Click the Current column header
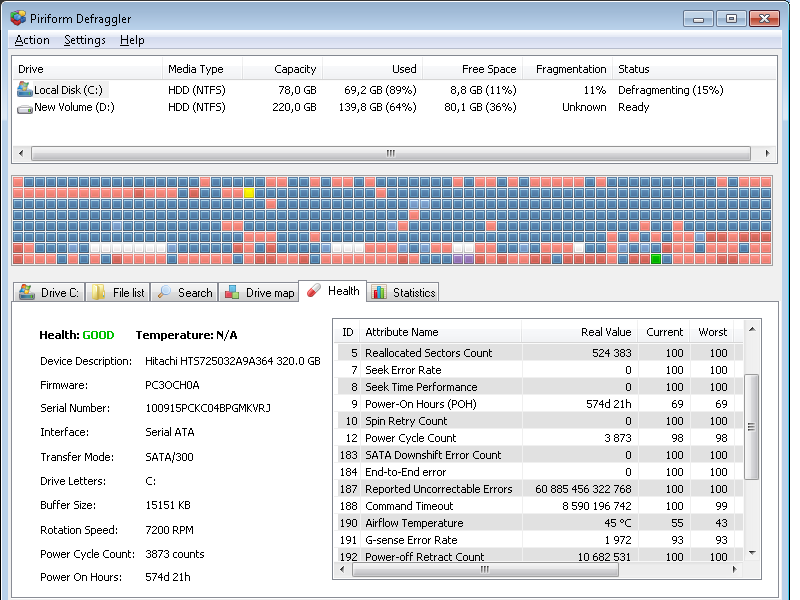Screen dimensions: 800x600 [664, 332]
